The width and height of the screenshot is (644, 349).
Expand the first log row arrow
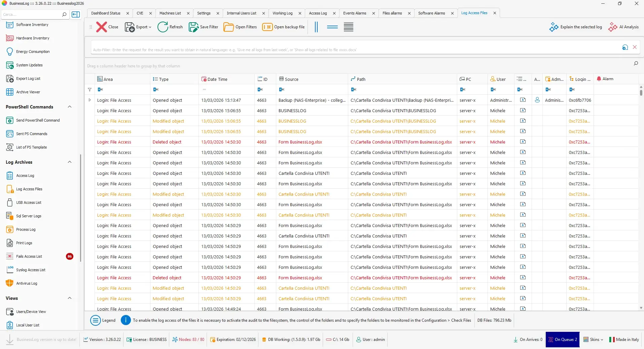(90, 100)
